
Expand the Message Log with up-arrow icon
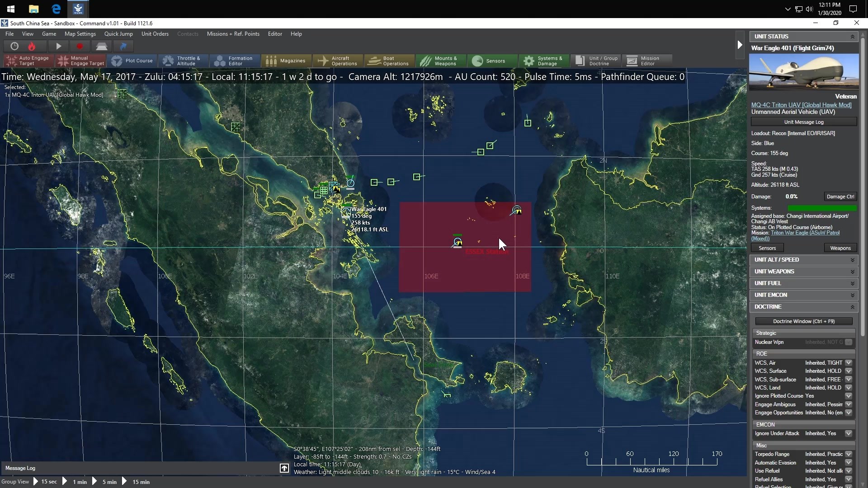pyautogui.click(x=284, y=468)
